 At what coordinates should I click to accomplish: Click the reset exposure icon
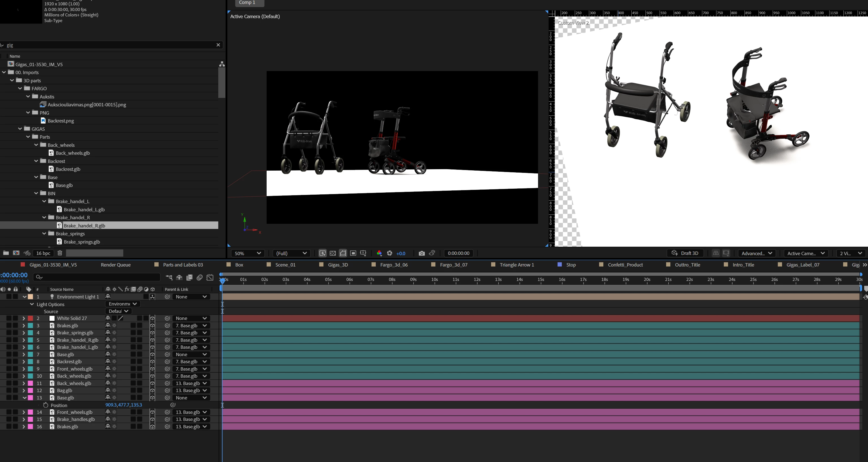[390, 253]
